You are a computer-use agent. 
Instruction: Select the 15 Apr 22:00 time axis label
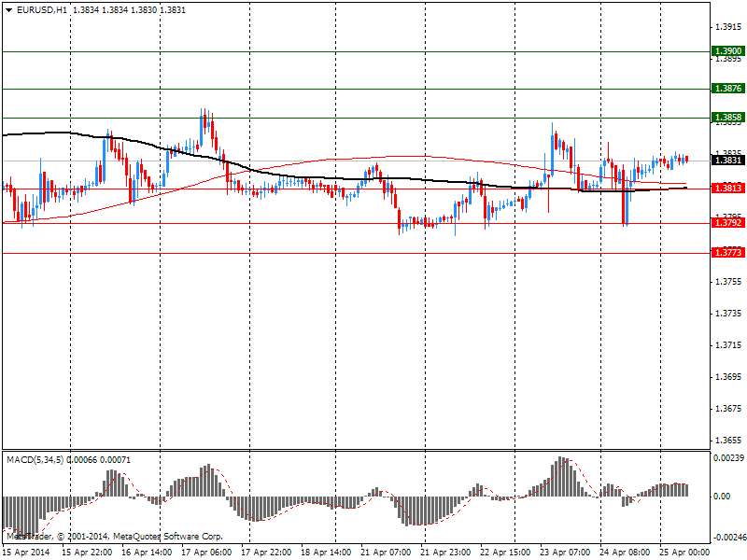coord(87,553)
